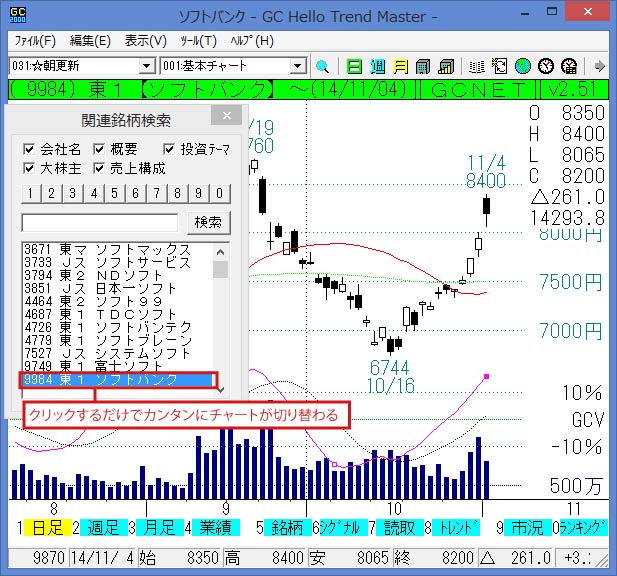Open the list table toolbar icon
Viewport: 617px width, 576px height.
point(477,66)
